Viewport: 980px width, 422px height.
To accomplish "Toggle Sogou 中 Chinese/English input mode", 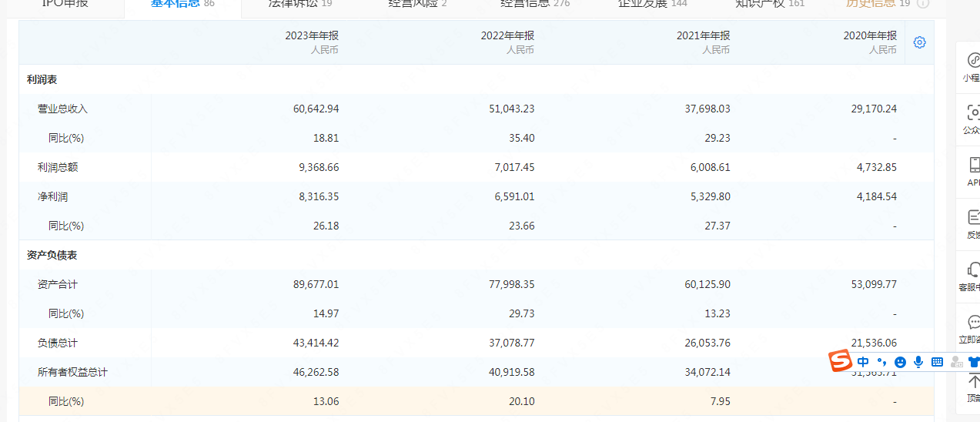I will pyautogui.click(x=863, y=361).
